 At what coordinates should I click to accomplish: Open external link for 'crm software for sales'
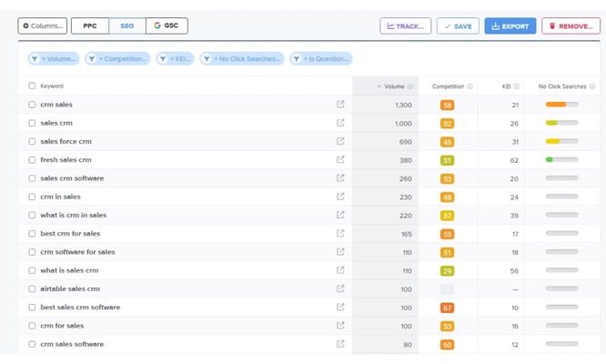pyautogui.click(x=340, y=251)
